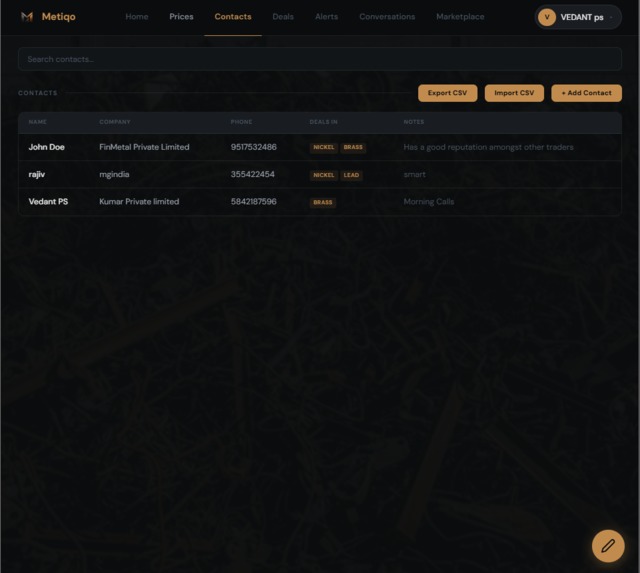Screen dimensions: 640x573
Task: Click the Metiqo logo icon
Action: coord(27,17)
